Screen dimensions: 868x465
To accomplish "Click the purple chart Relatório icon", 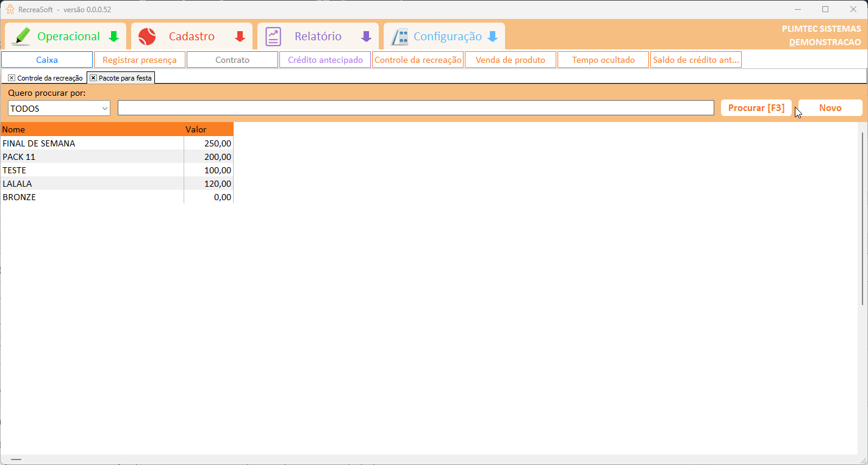I will click(273, 37).
